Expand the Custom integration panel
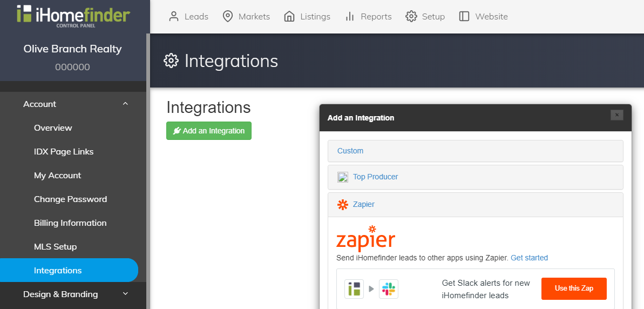The image size is (644, 309). coord(475,151)
